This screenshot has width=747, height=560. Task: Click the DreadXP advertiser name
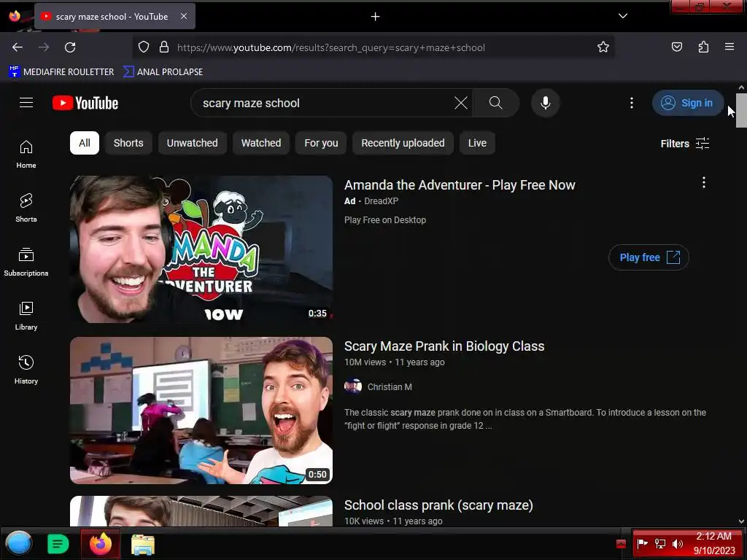(x=381, y=201)
